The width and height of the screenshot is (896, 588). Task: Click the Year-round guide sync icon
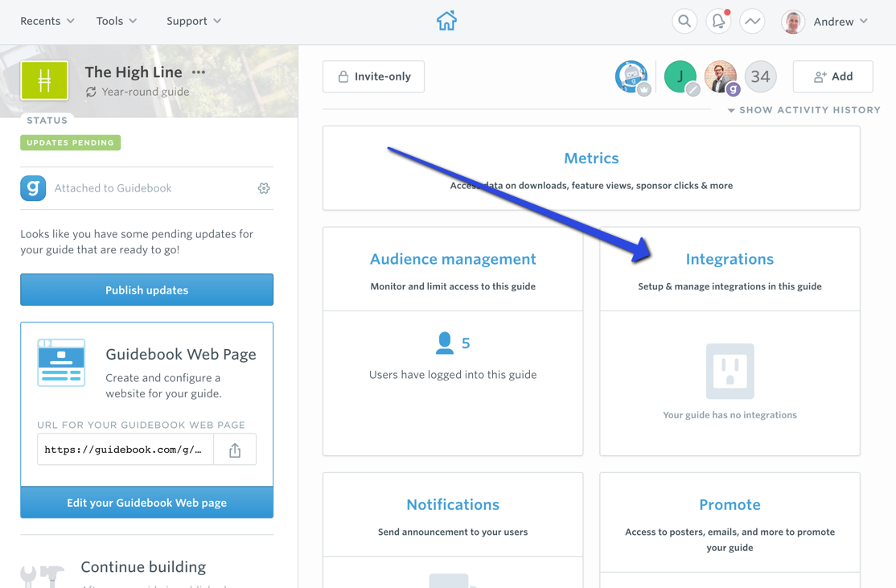(x=91, y=92)
